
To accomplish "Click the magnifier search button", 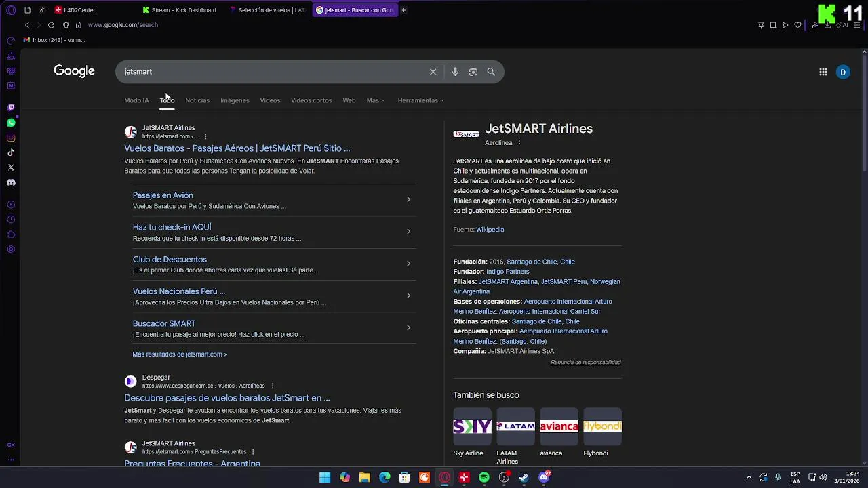I will (491, 72).
